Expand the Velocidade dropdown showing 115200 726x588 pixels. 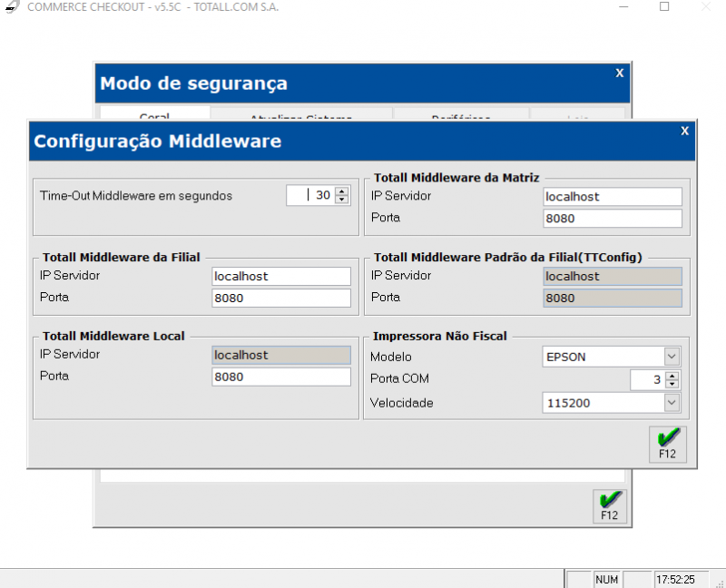click(x=672, y=402)
